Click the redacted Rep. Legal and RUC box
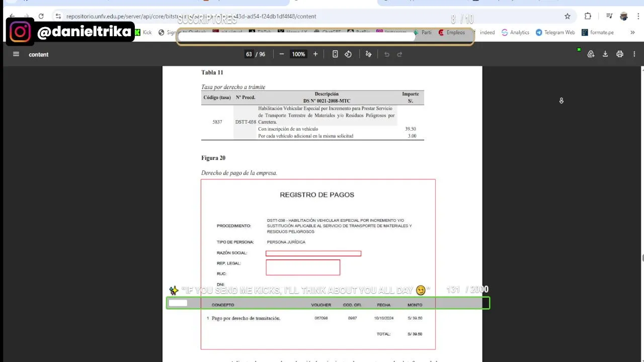Screen dimensions: 644x362 [x=303, y=267]
